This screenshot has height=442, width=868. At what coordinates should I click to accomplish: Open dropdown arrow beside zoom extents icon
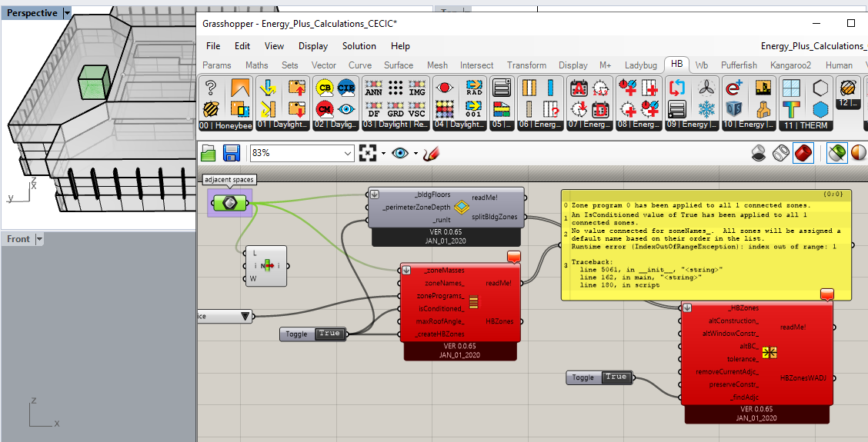[383, 154]
